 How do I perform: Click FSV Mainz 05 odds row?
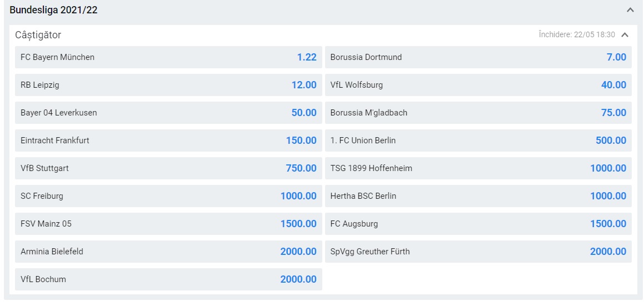coord(168,224)
